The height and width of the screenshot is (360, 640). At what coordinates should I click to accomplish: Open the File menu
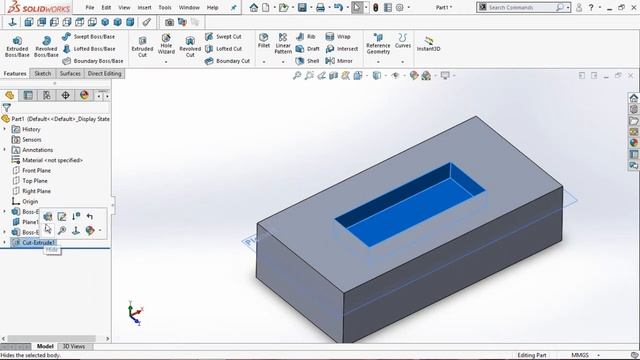(x=89, y=7)
